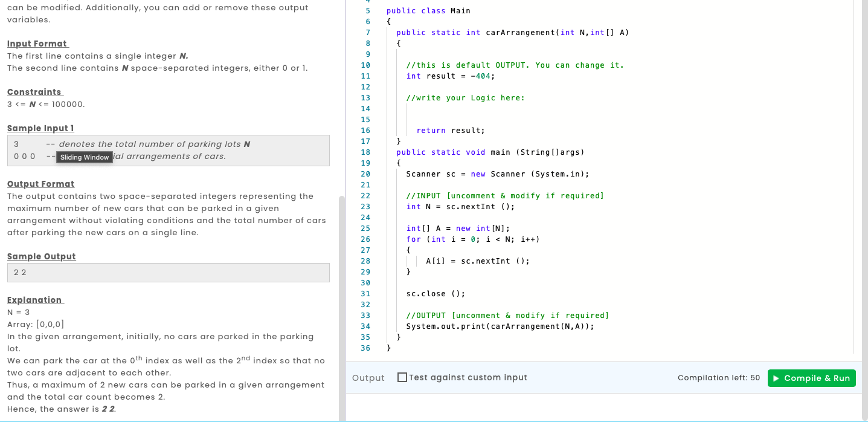Enable Test against custom input

[401, 377]
